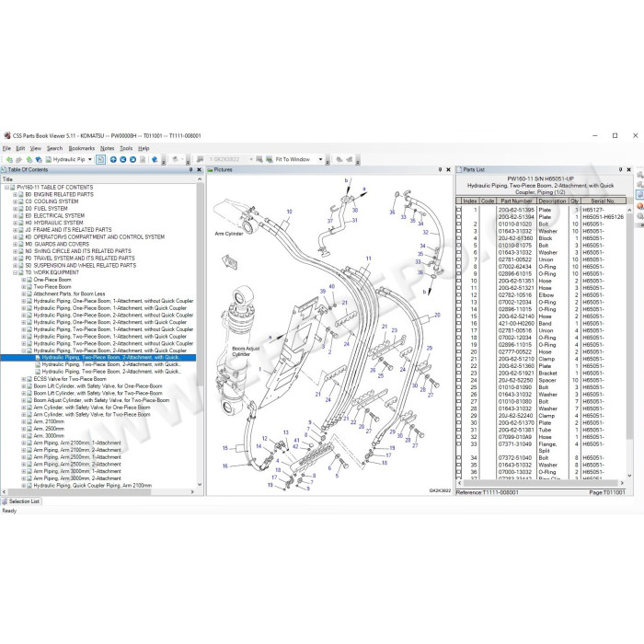The height and width of the screenshot is (644, 644).
Task: Check the box for part 20J-62-51360 Block
Action: tap(459, 238)
